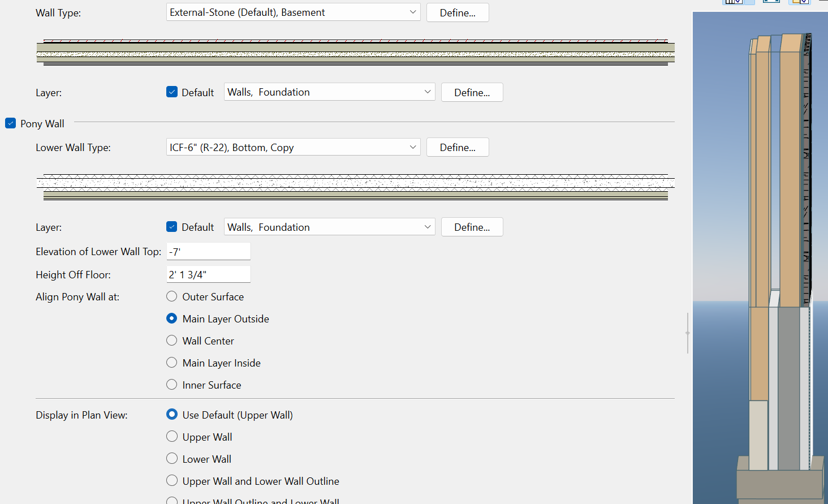This screenshot has width=828, height=504.
Task: Choose Wall Center pony wall alignment
Action: pyautogui.click(x=172, y=341)
